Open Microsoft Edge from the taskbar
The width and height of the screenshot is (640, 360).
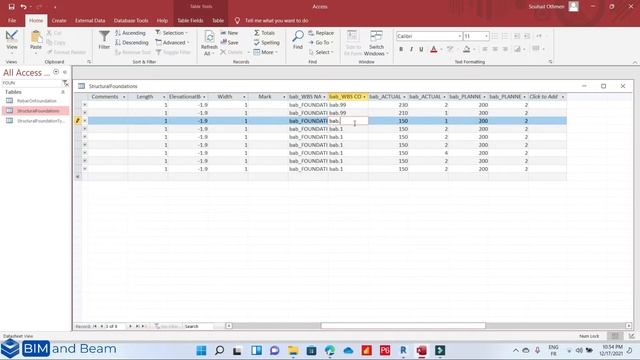[330, 350]
